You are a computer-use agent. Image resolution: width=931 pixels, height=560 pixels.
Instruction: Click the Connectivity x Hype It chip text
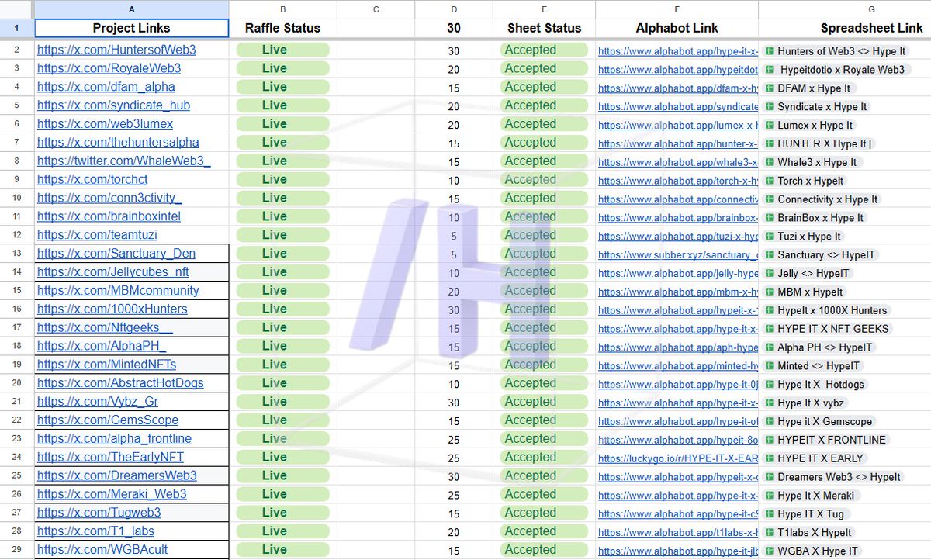[828, 199]
